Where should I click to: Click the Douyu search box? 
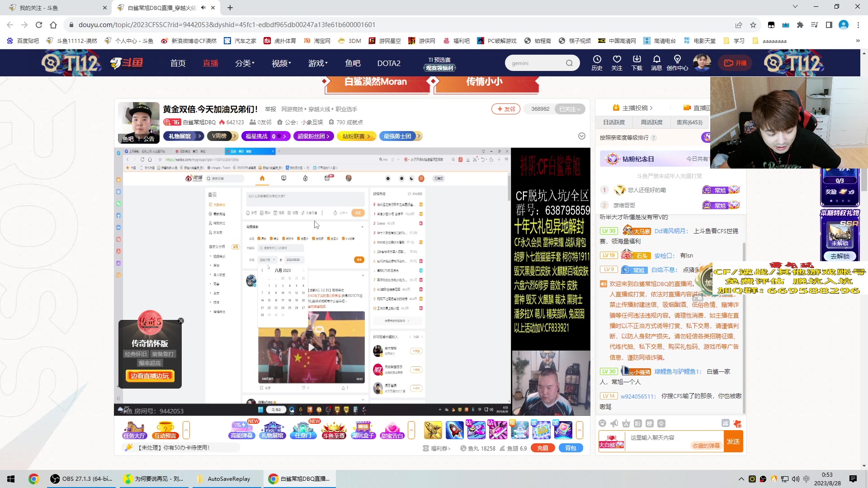537,63
